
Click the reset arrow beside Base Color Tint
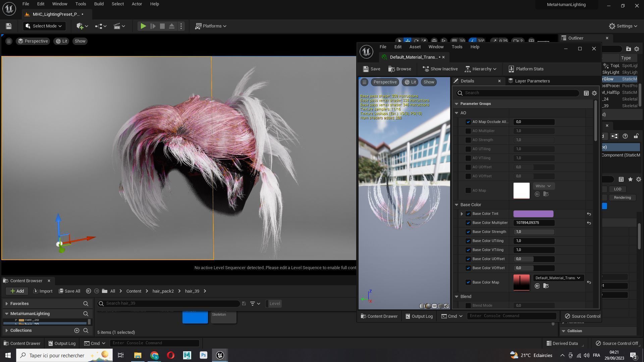(589, 214)
